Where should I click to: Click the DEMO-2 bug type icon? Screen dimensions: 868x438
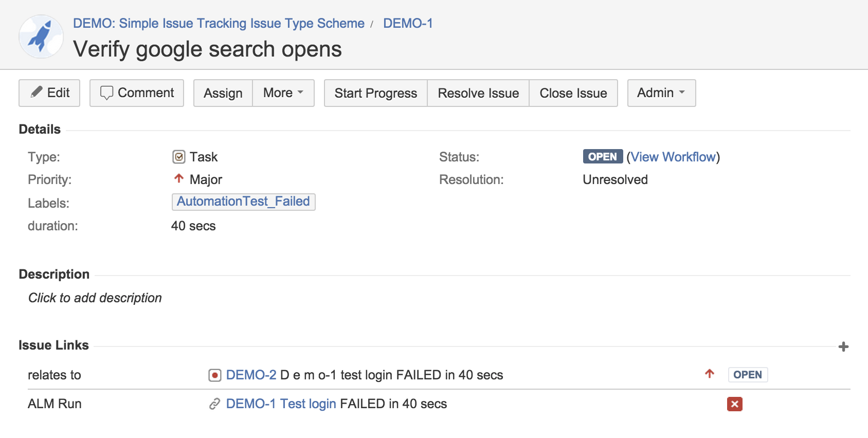click(215, 375)
